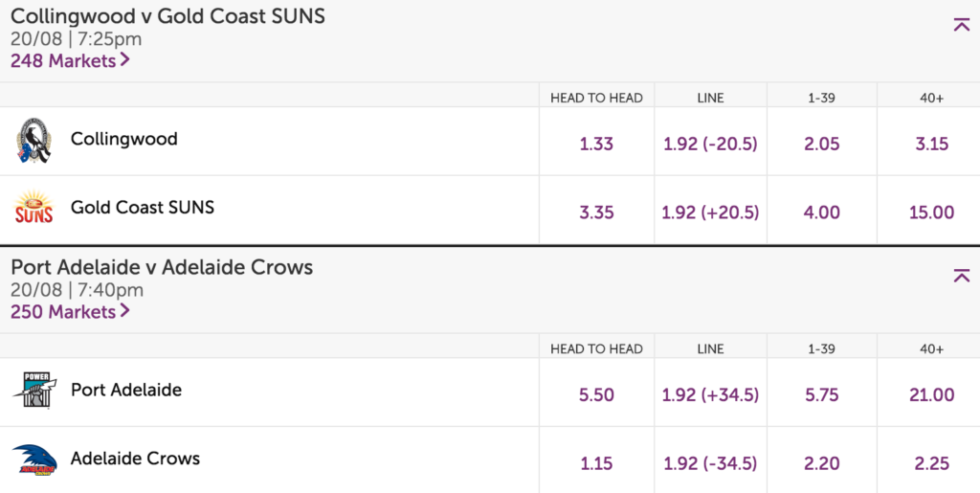
Task: Pick Collingwood line 1.92 (-20.5)
Action: click(x=711, y=144)
